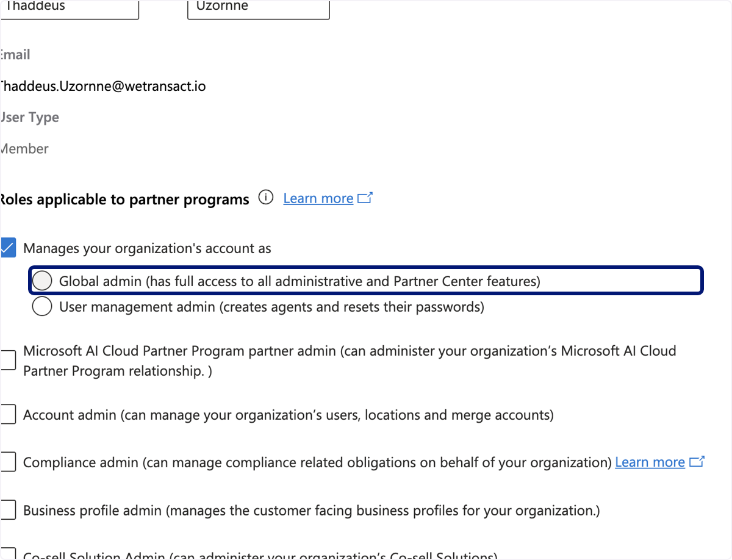Check the Account admin checkbox
The height and width of the screenshot is (560, 732).
7,415
